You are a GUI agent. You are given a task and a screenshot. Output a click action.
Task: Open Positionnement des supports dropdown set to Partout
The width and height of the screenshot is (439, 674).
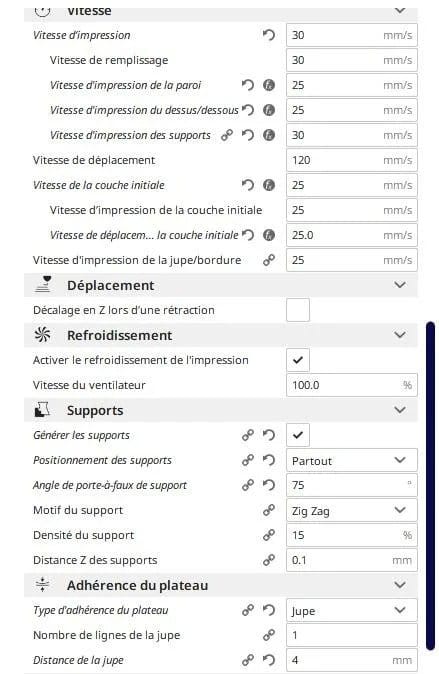pos(352,460)
